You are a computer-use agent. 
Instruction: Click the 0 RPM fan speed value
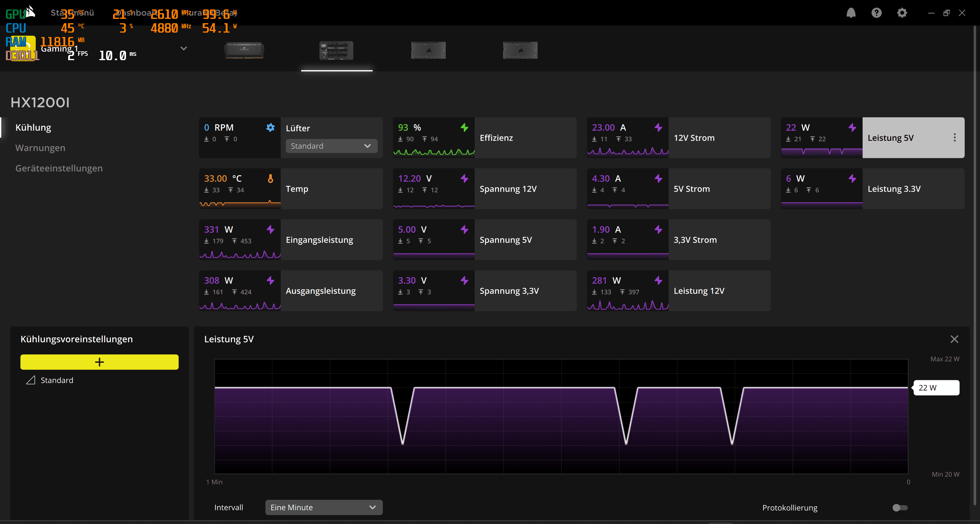point(219,127)
